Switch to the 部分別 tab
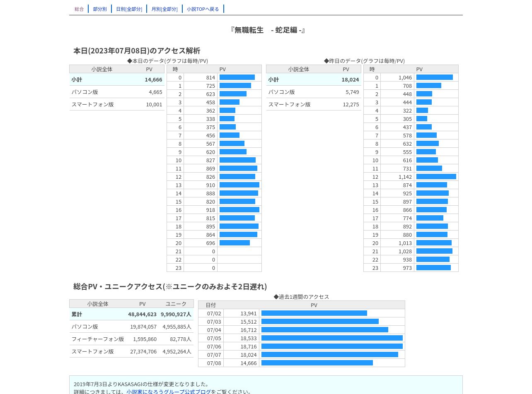This screenshot has height=394, width=532. (x=100, y=9)
